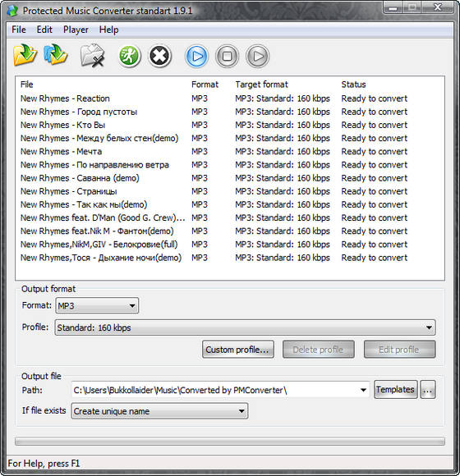Expand the Profile Standard 160 kbps dropdown
460x476 pixels.
tap(245, 327)
